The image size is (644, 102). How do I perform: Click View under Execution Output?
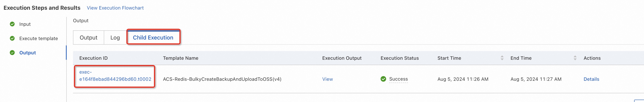tap(328, 79)
